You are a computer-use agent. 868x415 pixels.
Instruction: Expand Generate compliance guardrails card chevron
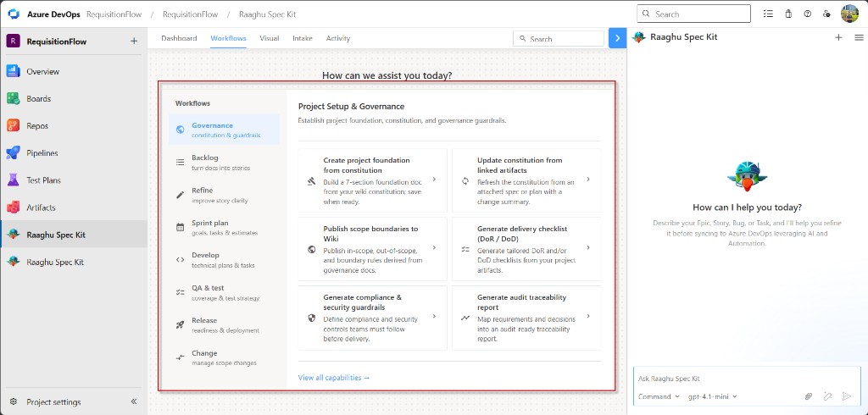pyautogui.click(x=434, y=316)
